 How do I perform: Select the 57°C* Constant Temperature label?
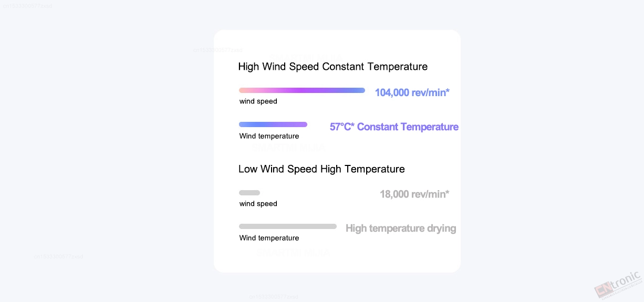point(394,127)
